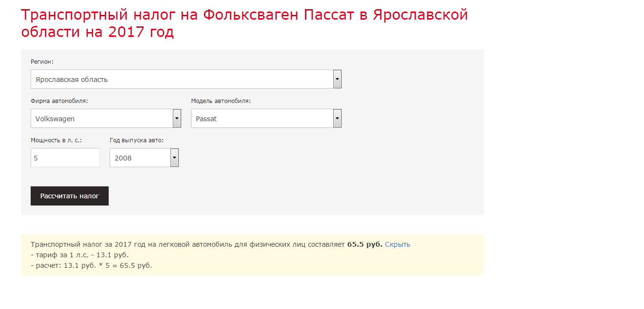Click the arrow button beside year 2008
Viewport: 644px width, 309px height.
pos(174,158)
